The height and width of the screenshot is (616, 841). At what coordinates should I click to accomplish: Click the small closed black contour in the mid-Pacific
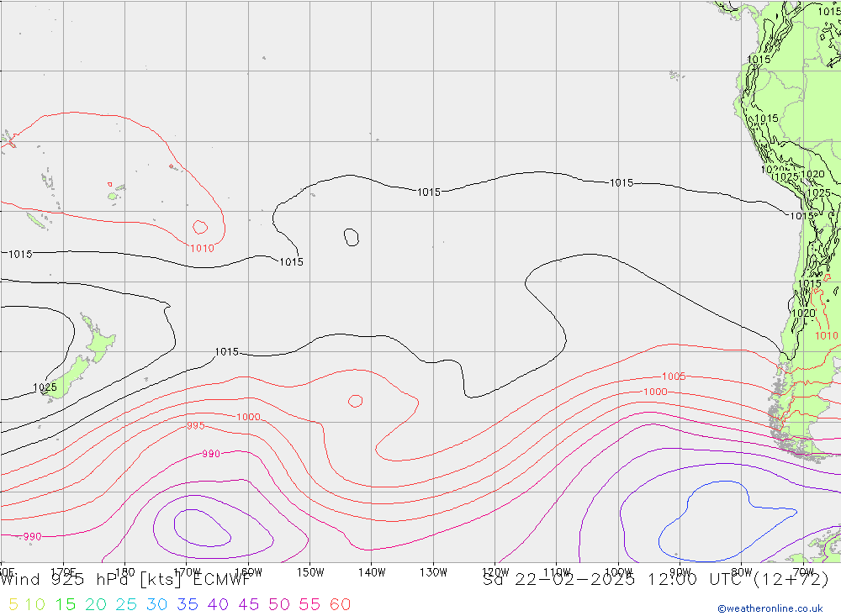click(352, 237)
